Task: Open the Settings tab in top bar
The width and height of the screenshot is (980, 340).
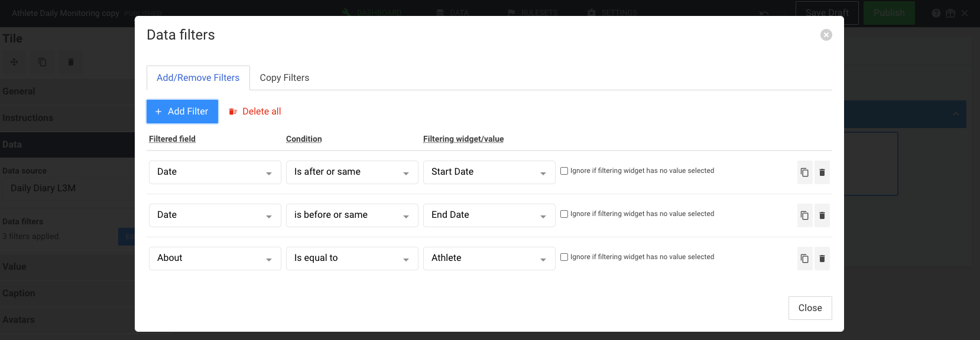Action: [x=612, y=12]
